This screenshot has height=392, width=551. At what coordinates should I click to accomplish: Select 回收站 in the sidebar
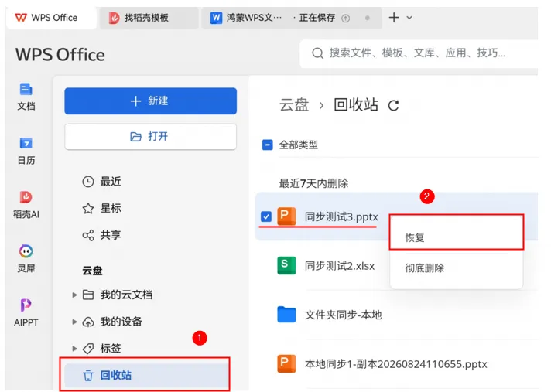(x=145, y=375)
